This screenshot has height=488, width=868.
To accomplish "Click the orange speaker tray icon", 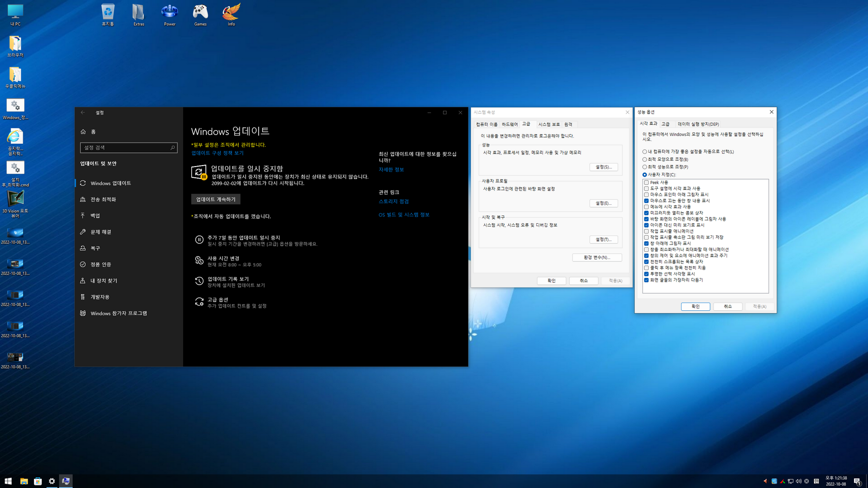I will [765, 481].
